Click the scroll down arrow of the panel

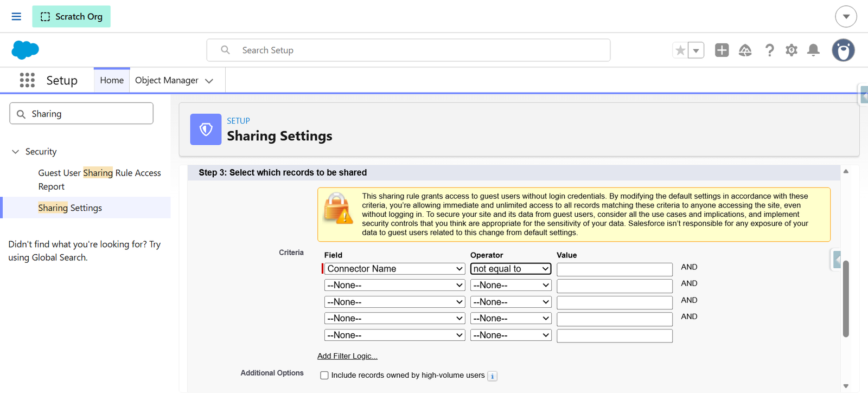[846, 386]
